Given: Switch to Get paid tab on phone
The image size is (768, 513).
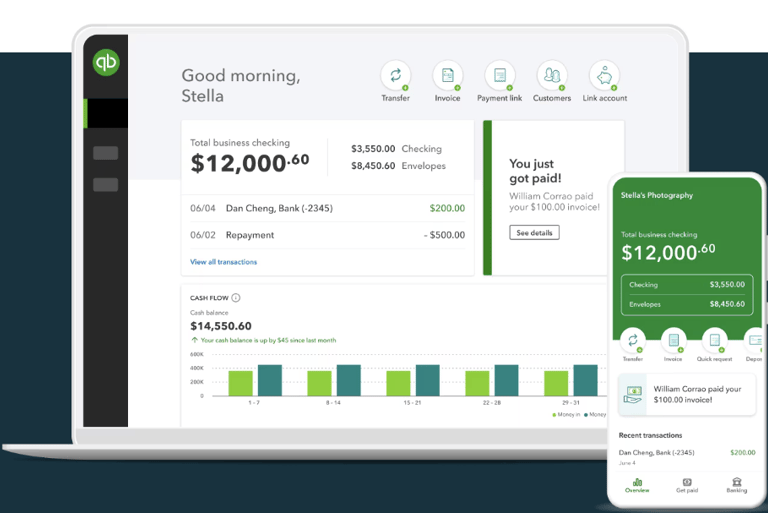Looking at the screenshot, I should coord(687,485).
